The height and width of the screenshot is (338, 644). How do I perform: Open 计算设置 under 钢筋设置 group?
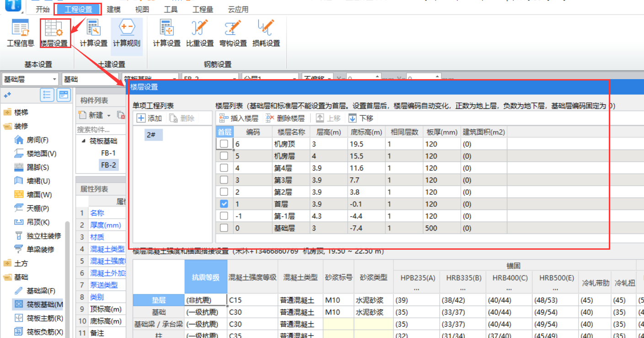167,33
